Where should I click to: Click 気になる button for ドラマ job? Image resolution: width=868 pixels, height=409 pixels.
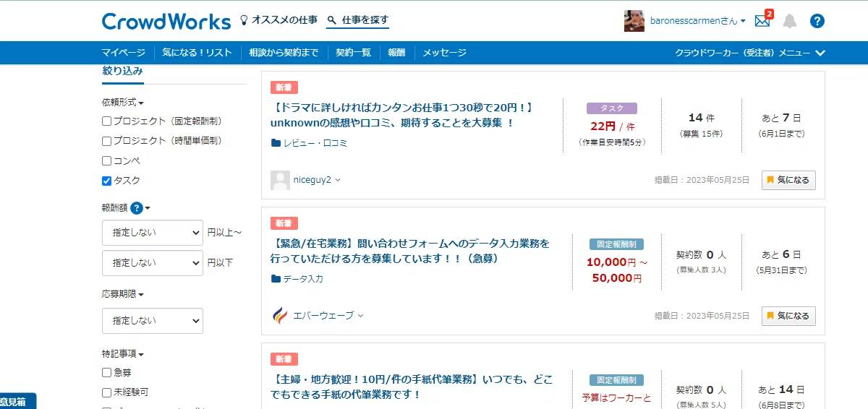click(x=788, y=180)
